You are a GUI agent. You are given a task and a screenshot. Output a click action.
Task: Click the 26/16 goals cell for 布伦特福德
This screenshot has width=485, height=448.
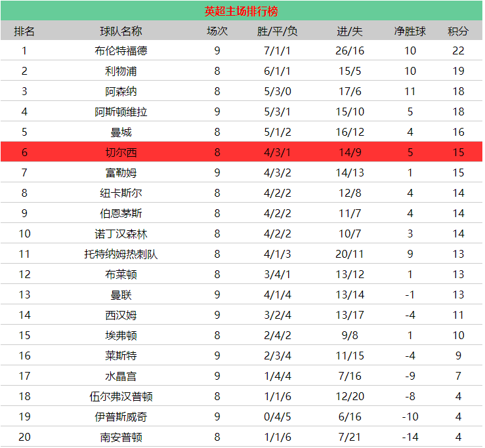tap(350, 51)
